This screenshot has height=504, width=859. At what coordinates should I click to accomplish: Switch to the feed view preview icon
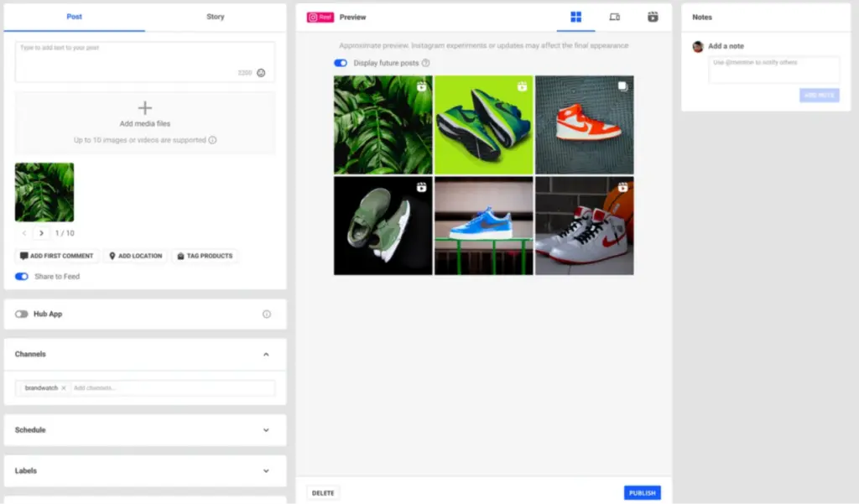tap(614, 17)
